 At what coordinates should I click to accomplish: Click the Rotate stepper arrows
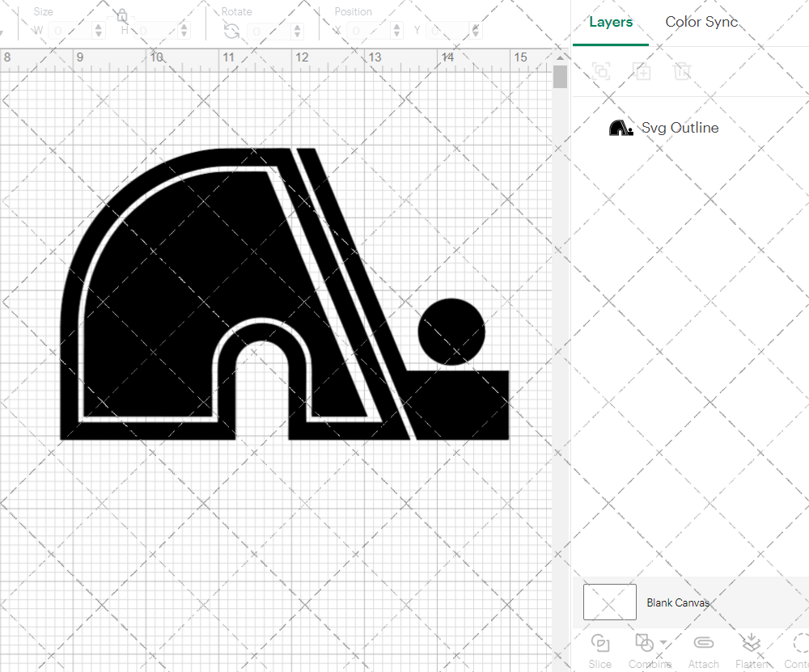pos(297,31)
